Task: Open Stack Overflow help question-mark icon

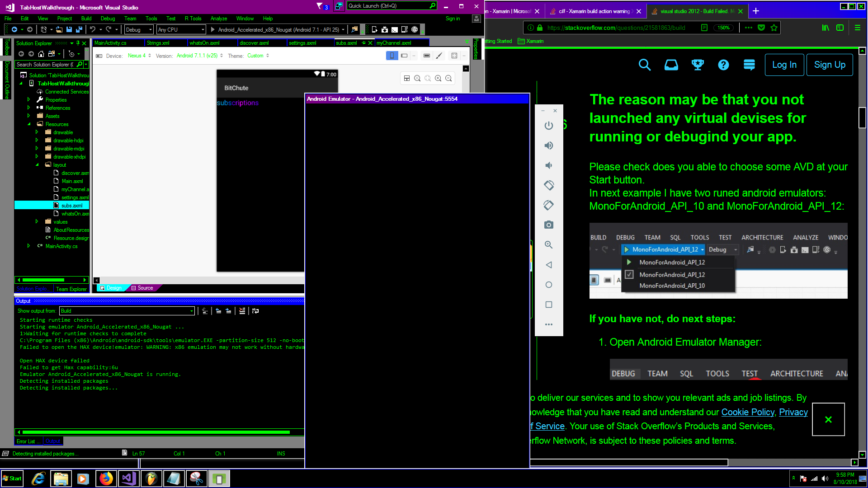Action: (x=723, y=65)
